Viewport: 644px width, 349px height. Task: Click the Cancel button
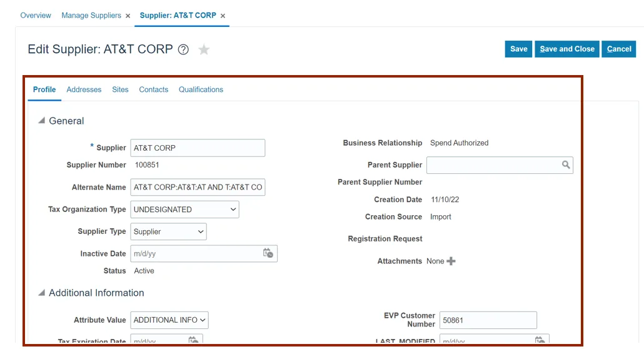pyautogui.click(x=618, y=49)
